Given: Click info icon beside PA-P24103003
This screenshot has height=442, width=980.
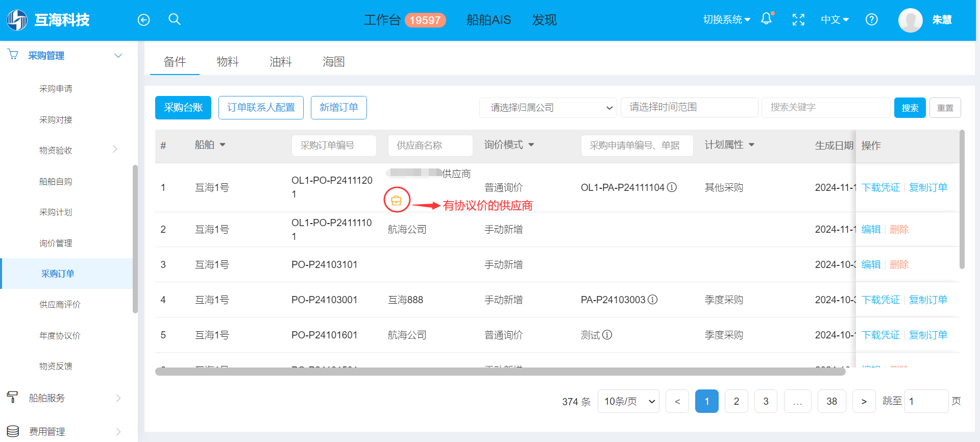Looking at the screenshot, I should click(653, 300).
